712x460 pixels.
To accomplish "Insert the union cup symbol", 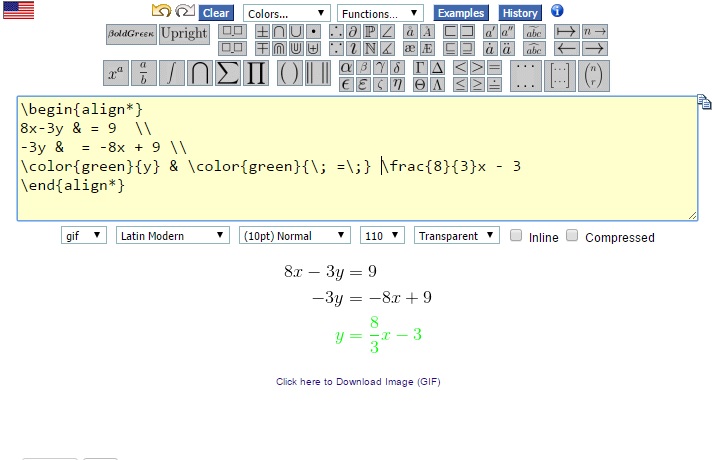I will [x=296, y=32].
